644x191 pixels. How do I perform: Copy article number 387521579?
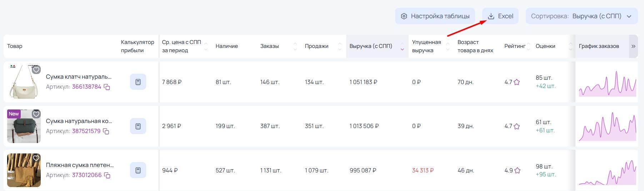pyautogui.click(x=106, y=131)
